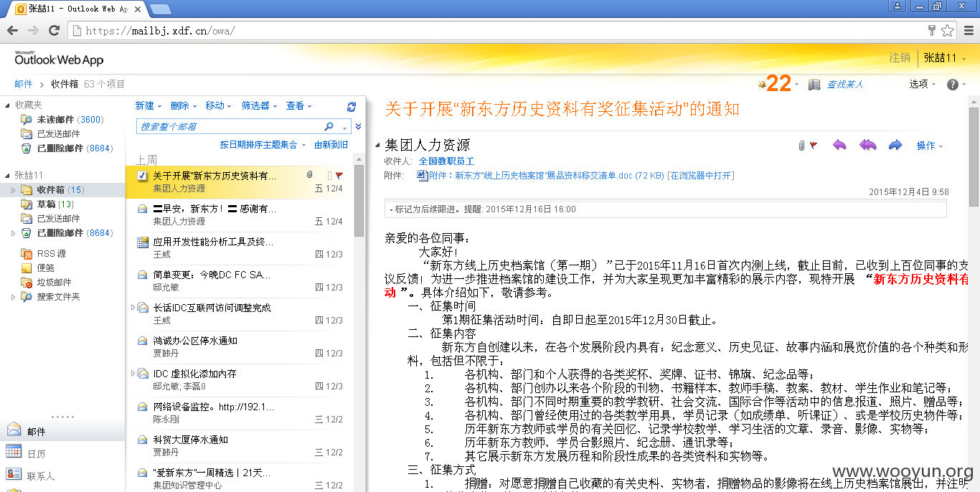Screen dimensions: 980x492
Task: Open the 按日期排序主题集合 sort dropdown
Action: pos(263,145)
